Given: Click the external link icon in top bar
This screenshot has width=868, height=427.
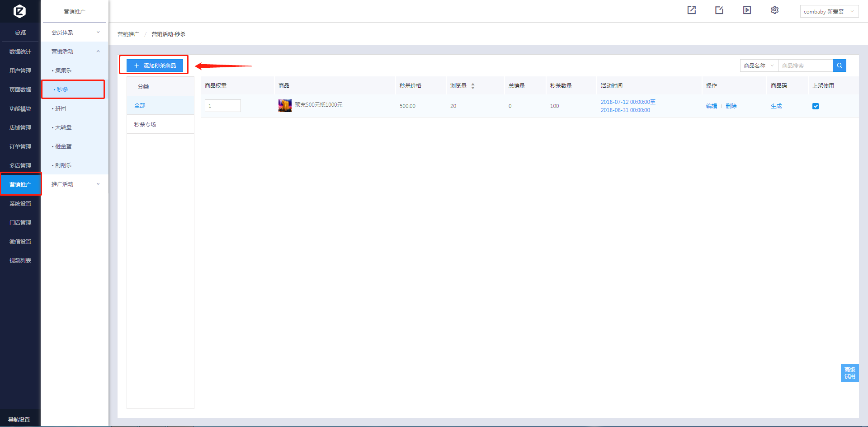Looking at the screenshot, I should coord(691,10).
